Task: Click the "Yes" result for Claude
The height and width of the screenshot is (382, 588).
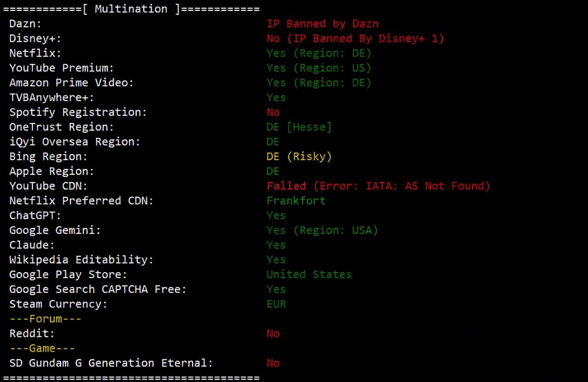Action: [x=276, y=245]
